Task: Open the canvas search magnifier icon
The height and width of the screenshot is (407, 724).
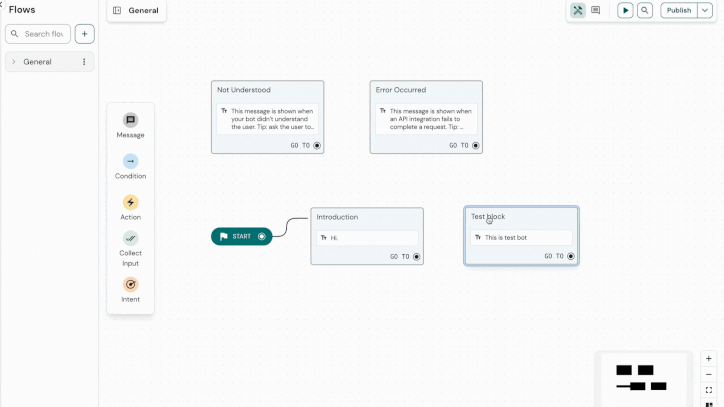Action: click(x=645, y=11)
